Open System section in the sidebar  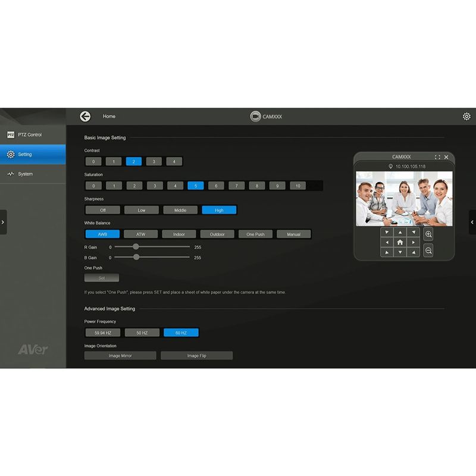coord(33,174)
